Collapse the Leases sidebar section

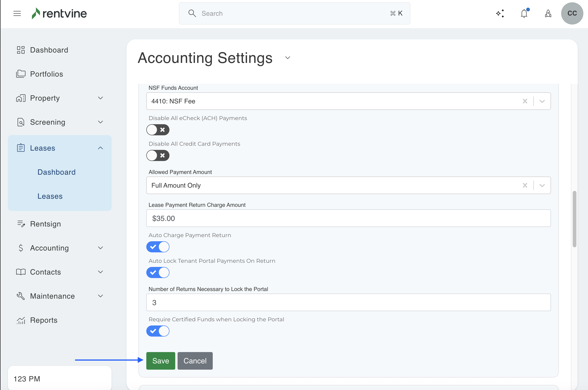click(x=100, y=148)
